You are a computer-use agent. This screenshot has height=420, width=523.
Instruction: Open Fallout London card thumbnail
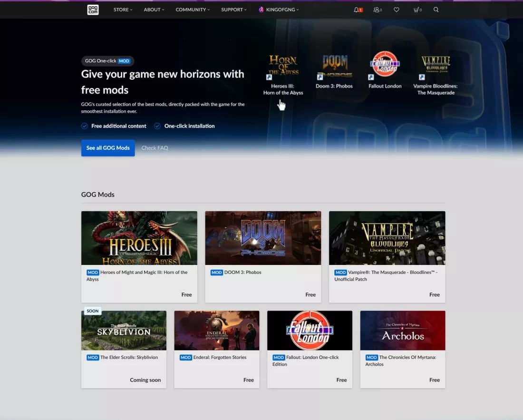pyautogui.click(x=310, y=331)
